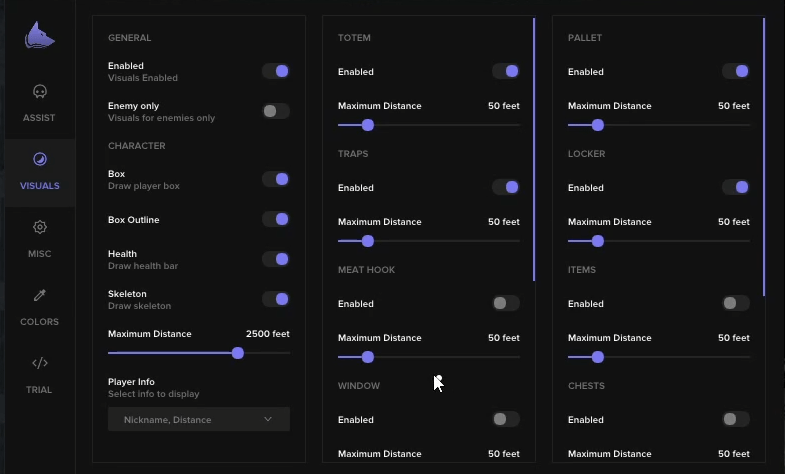Switch to the Colors tab label

pos(40,322)
